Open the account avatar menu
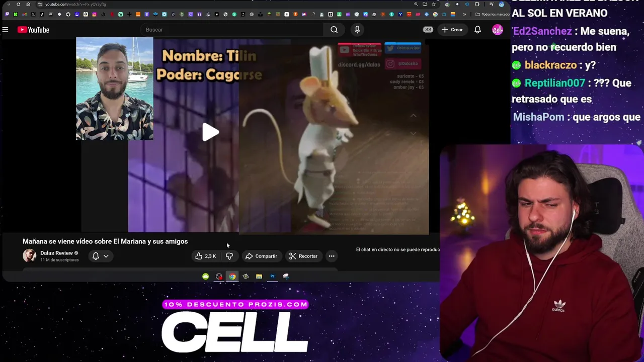 point(498,30)
